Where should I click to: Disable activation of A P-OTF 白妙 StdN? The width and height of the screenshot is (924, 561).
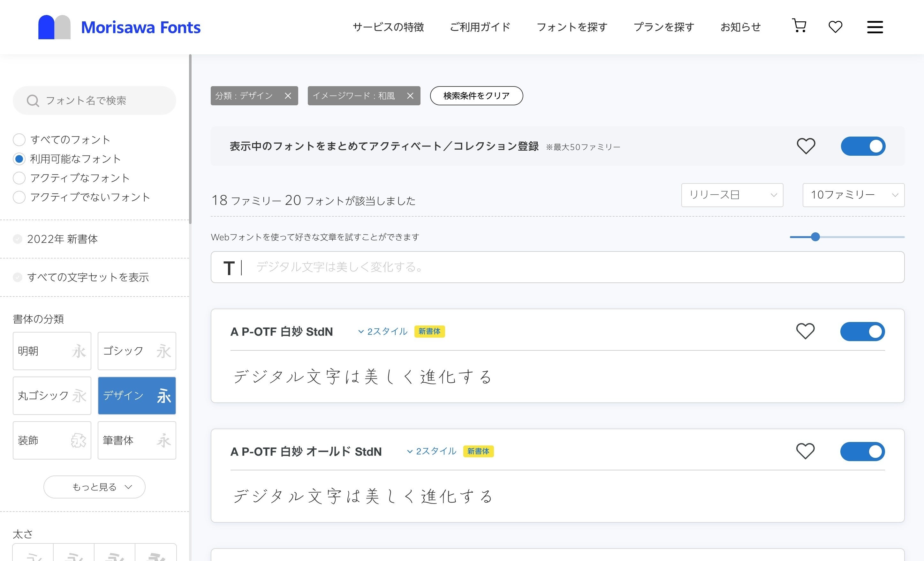(863, 331)
